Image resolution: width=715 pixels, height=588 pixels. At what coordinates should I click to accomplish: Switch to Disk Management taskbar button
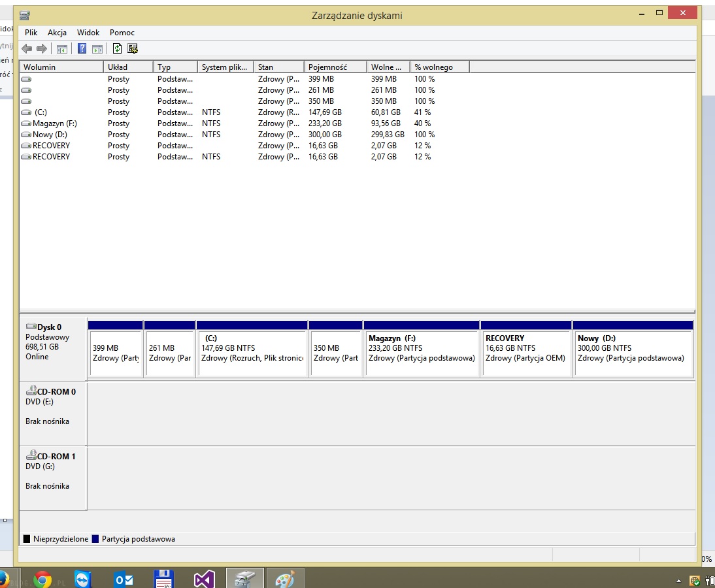(245, 578)
